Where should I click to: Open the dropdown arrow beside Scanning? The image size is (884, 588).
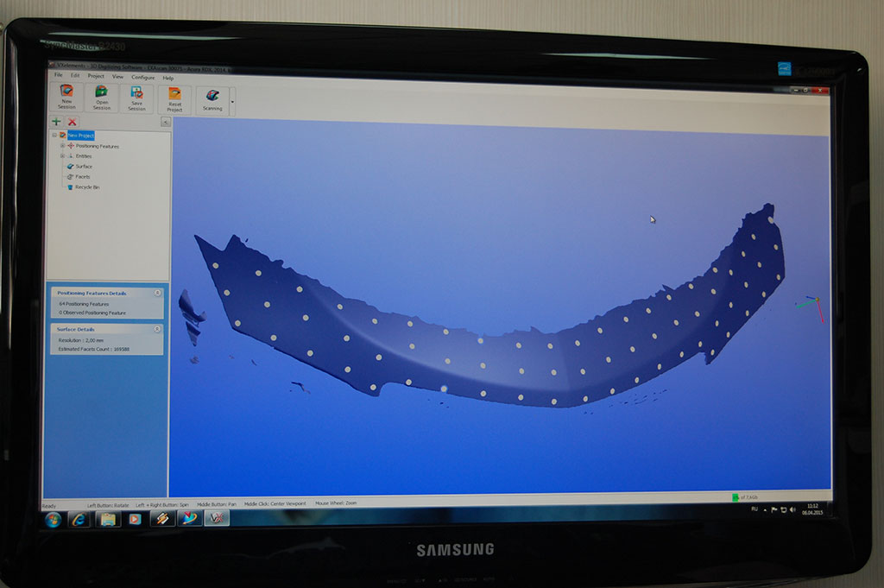[x=231, y=102]
